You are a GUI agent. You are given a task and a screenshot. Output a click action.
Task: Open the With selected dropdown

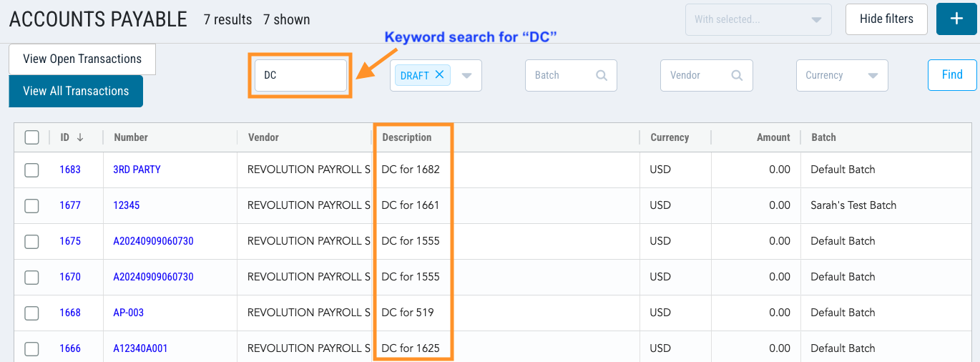(758, 19)
